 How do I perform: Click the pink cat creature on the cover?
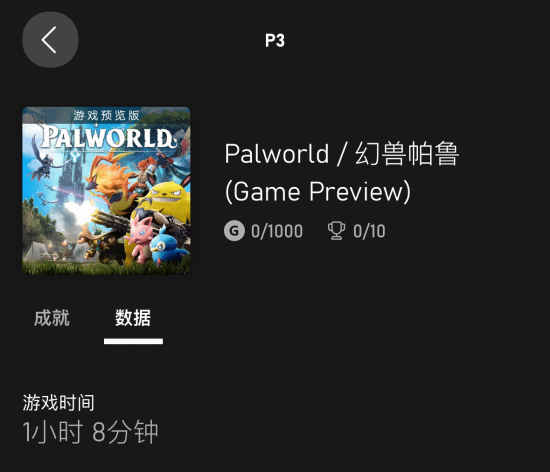(x=141, y=238)
